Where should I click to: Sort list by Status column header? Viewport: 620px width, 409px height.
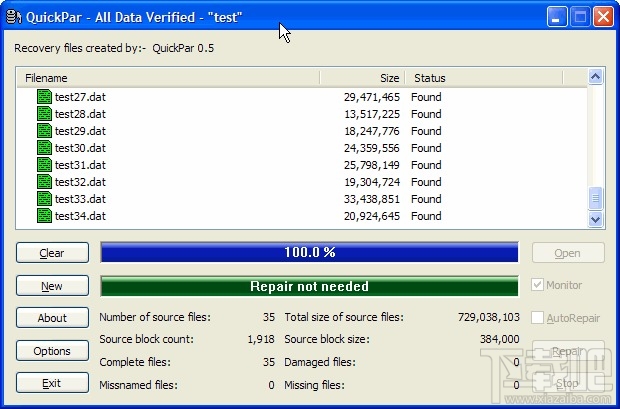coord(484,78)
